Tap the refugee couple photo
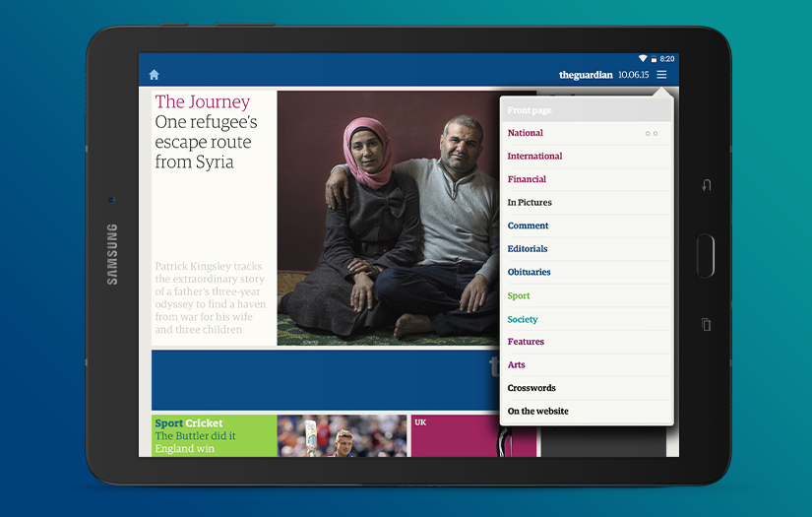812x517 pixels. pos(389,218)
